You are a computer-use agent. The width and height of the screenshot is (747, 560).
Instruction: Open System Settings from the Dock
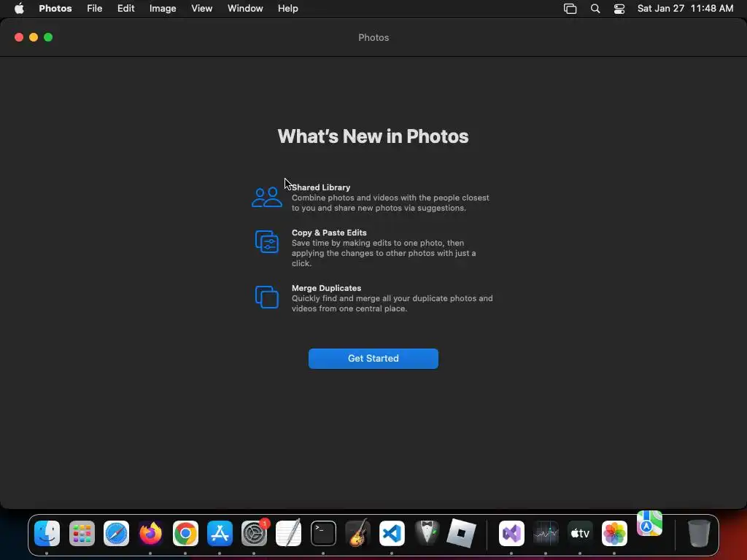click(255, 533)
